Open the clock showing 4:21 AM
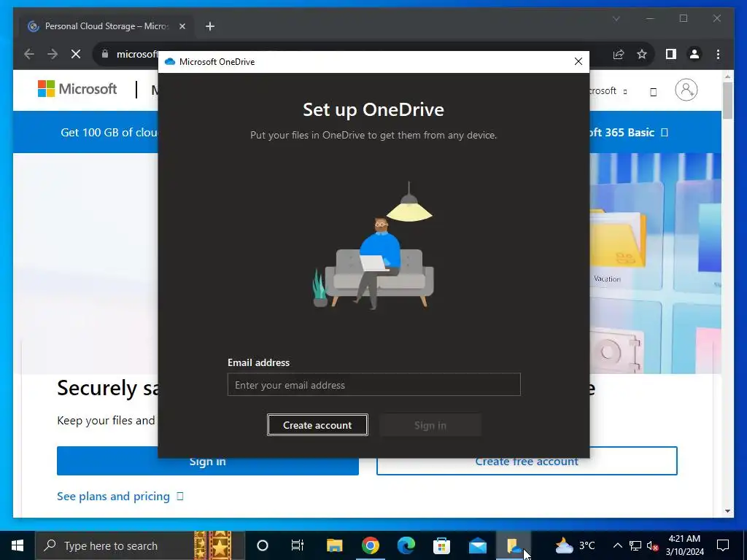 [684, 545]
